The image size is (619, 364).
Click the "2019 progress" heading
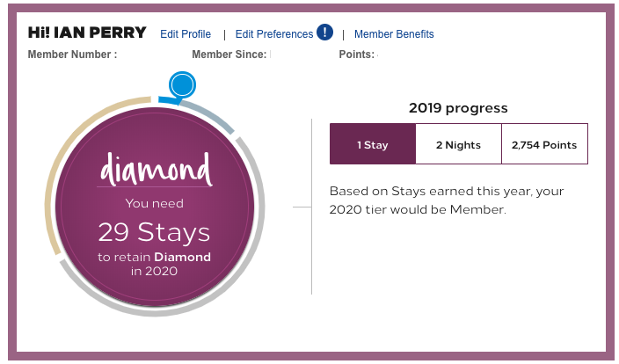coord(458,108)
